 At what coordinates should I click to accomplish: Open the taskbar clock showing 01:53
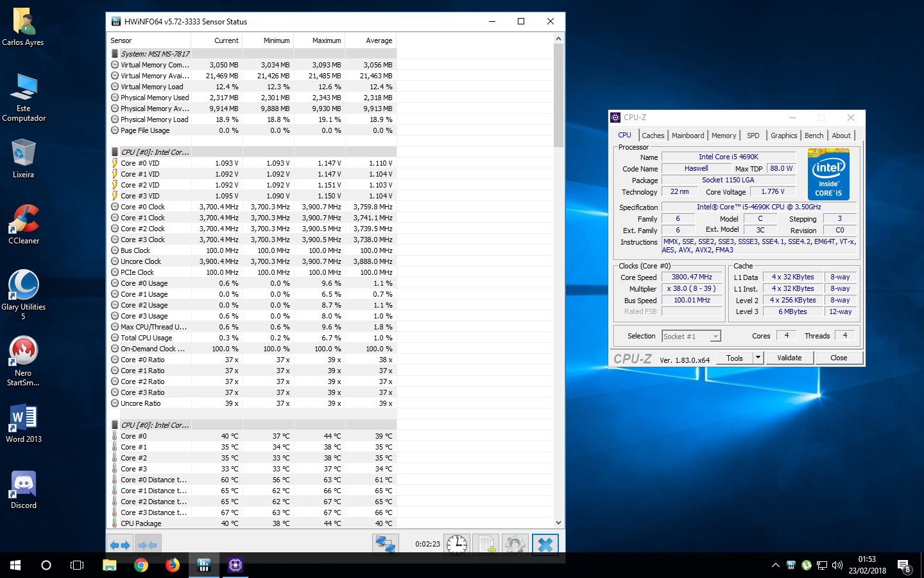point(867,565)
